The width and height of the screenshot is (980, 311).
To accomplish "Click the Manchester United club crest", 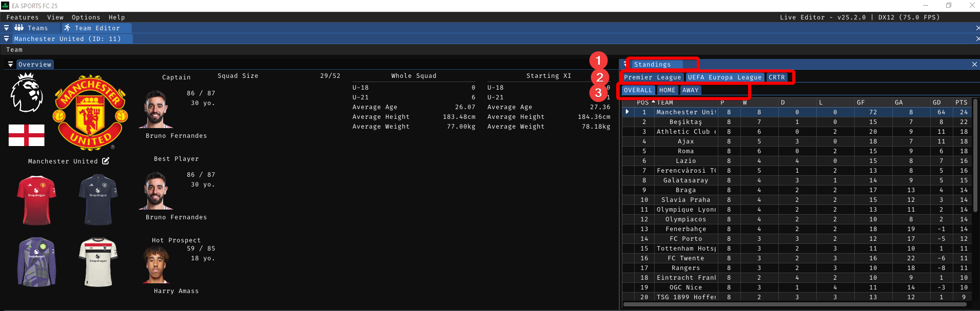I will 90,113.
